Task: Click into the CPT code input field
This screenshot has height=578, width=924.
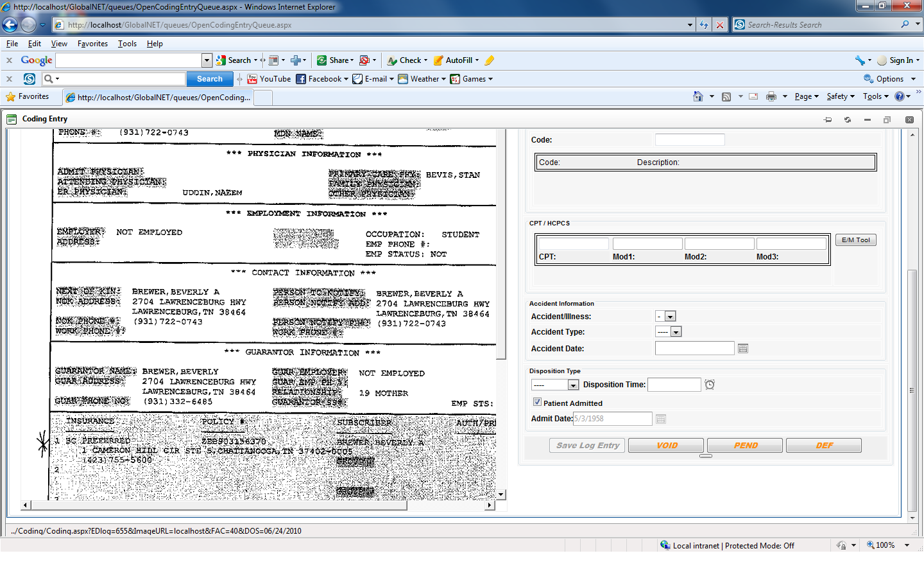Action: [x=574, y=244]
